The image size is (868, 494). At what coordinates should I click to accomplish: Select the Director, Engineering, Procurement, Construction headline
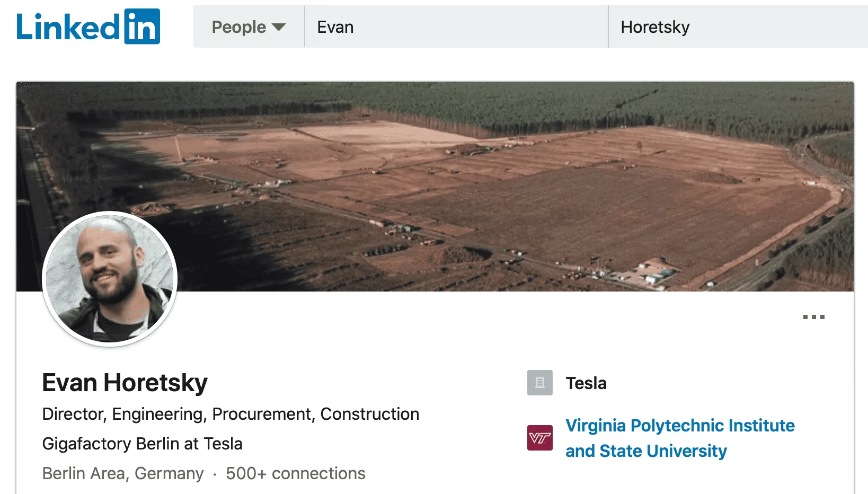point(231,414)
